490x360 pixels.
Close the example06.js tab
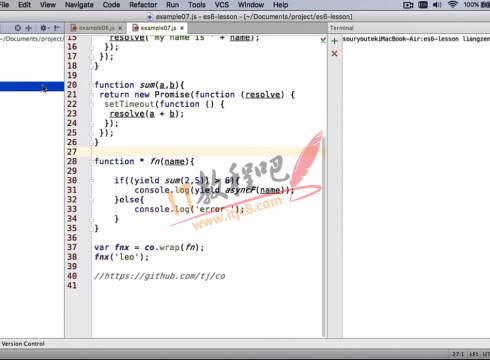tap(120, 28)
